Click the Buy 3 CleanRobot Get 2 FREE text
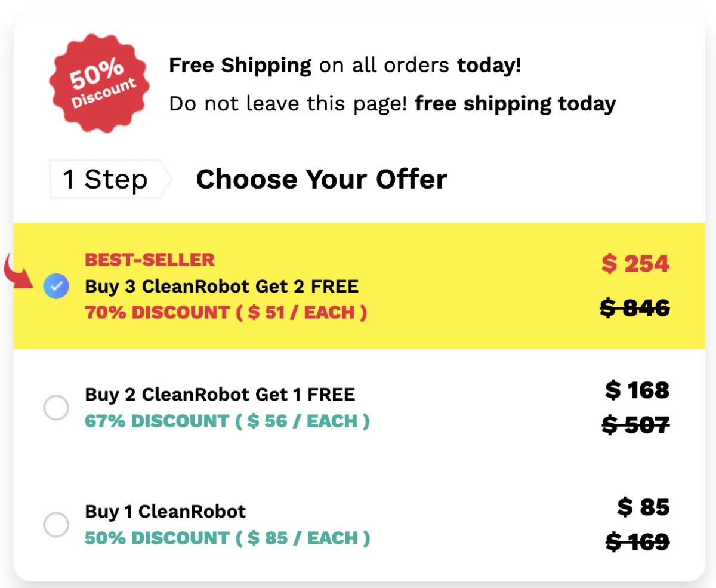 coord(222,287)
